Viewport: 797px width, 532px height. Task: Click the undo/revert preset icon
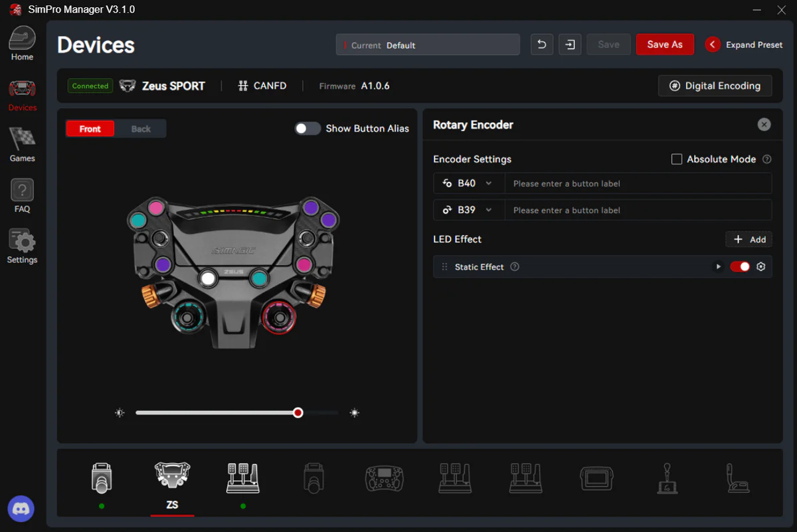point(542,44)
